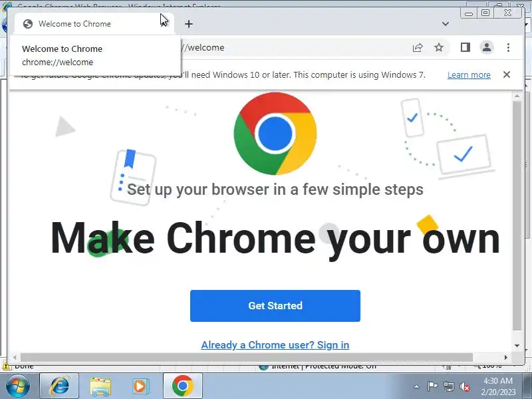Bookmark this tab with the star icon
This screenshot has width=532, height=399.
click(439, 47)
